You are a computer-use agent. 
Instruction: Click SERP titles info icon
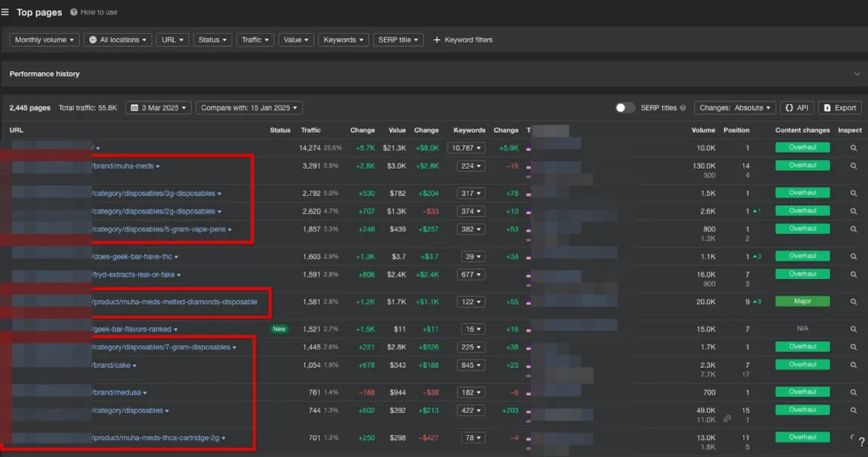683,108
